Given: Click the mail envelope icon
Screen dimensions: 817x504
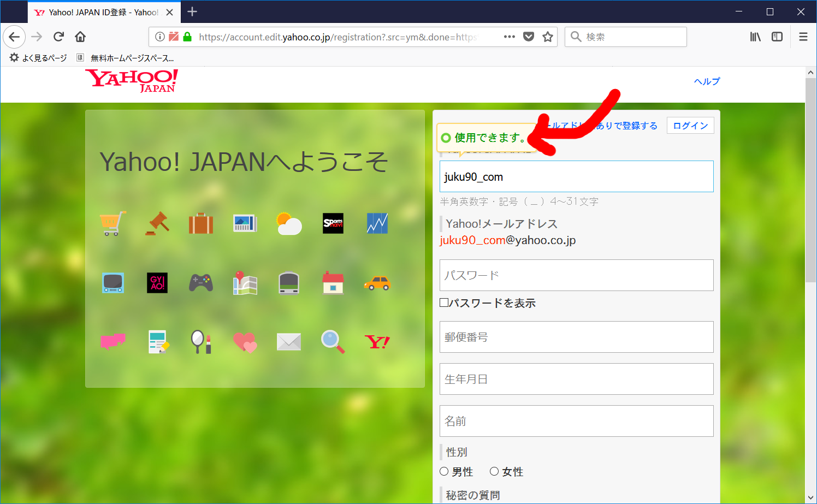Looking at the screenshot, I should [x=289, y=342].
